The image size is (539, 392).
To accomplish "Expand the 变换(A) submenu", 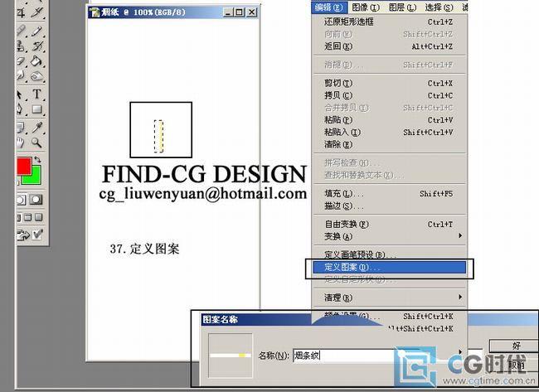I will pyautogui.click(x=389, y=236).
